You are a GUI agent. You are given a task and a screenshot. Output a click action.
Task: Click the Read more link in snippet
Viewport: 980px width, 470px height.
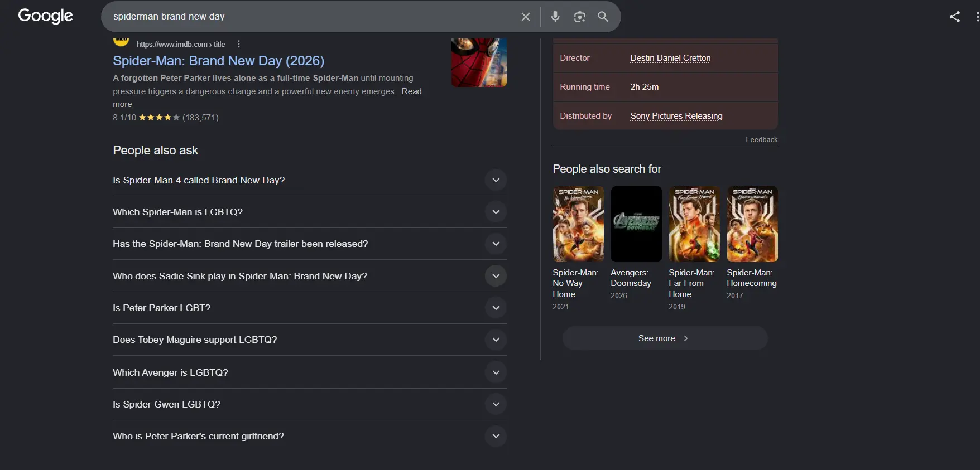(412, 91)
